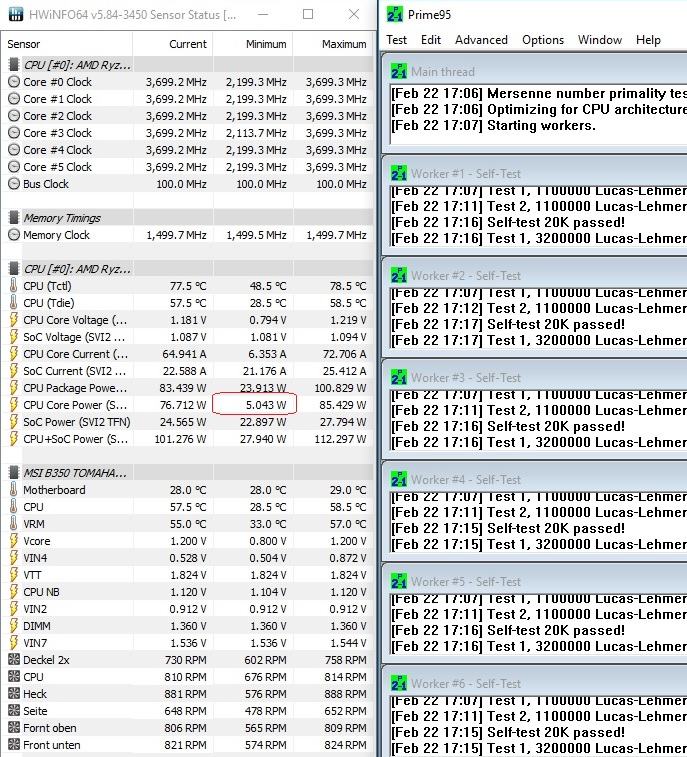687x757 pixels.
Task: Click the Main thread title bar
Action: (x=534, y=71)
